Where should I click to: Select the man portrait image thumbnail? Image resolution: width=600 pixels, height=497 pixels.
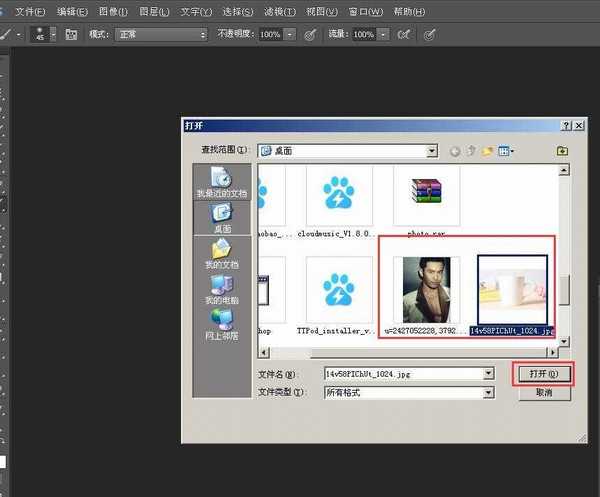click(x=424, y=290)
